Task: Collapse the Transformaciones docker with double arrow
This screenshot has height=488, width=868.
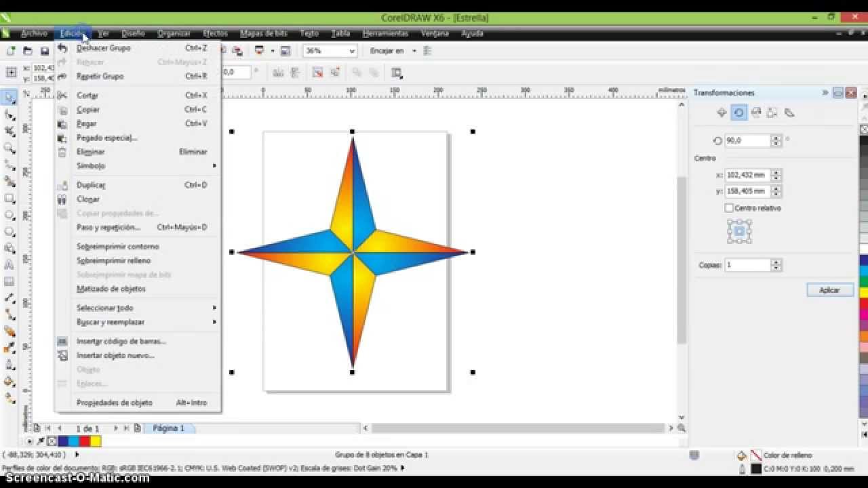Action: pyautogui.click(x=825, y=93)
